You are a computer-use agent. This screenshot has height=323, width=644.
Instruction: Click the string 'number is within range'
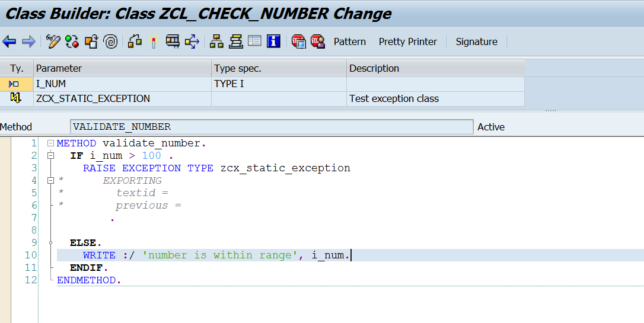pyautogui.click(x=220, y=255)
